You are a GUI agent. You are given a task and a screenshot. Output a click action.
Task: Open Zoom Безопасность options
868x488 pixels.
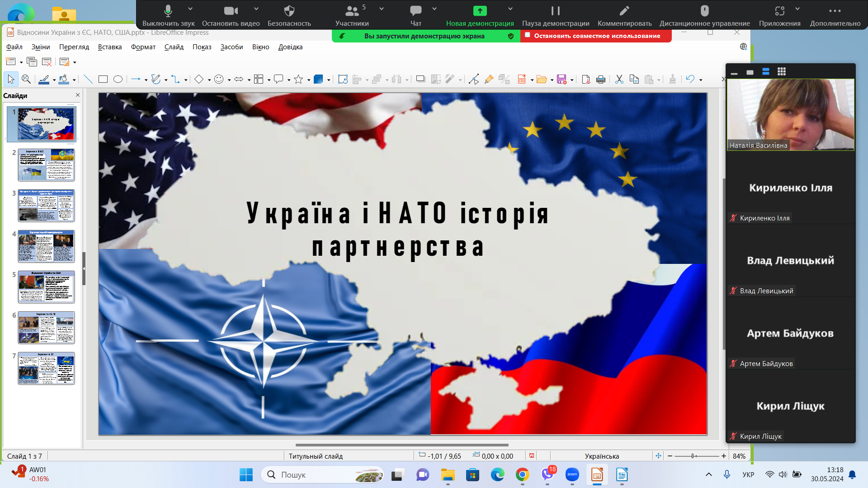point(289,16)
